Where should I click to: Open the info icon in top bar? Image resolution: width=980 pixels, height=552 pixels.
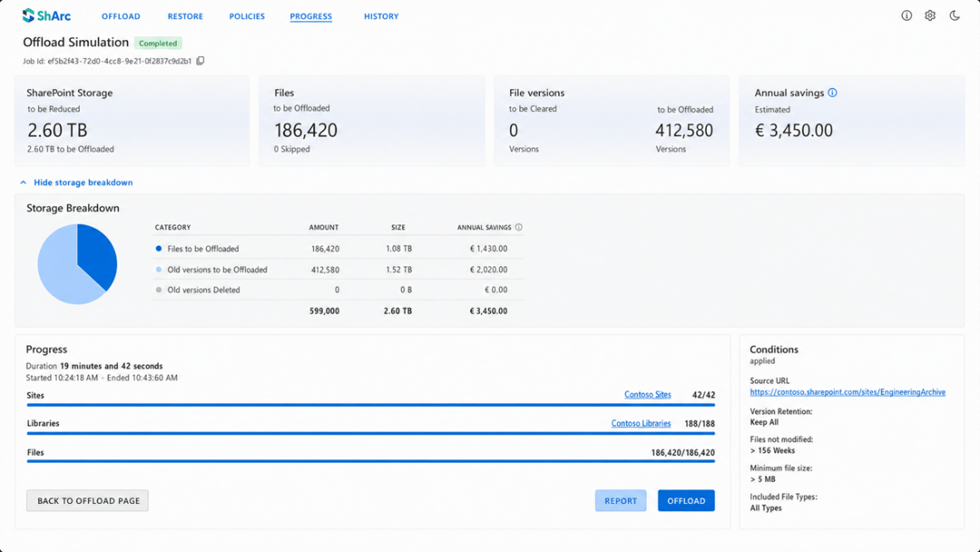[906, 15]
